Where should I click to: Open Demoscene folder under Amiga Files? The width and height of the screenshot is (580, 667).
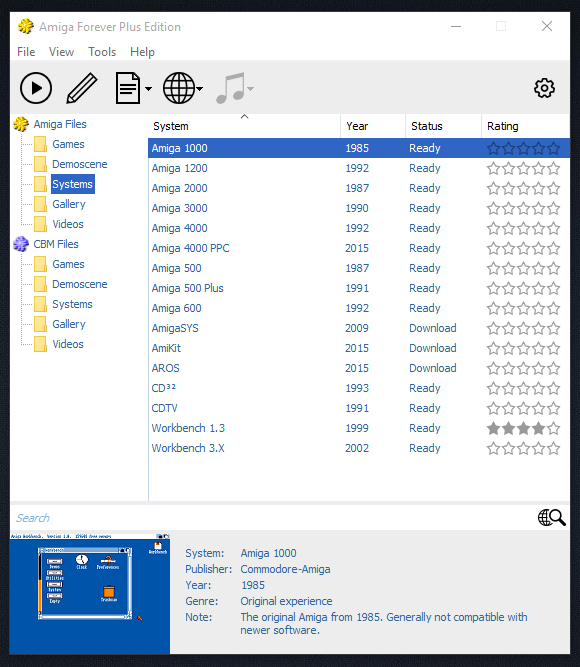pos(80,164)
